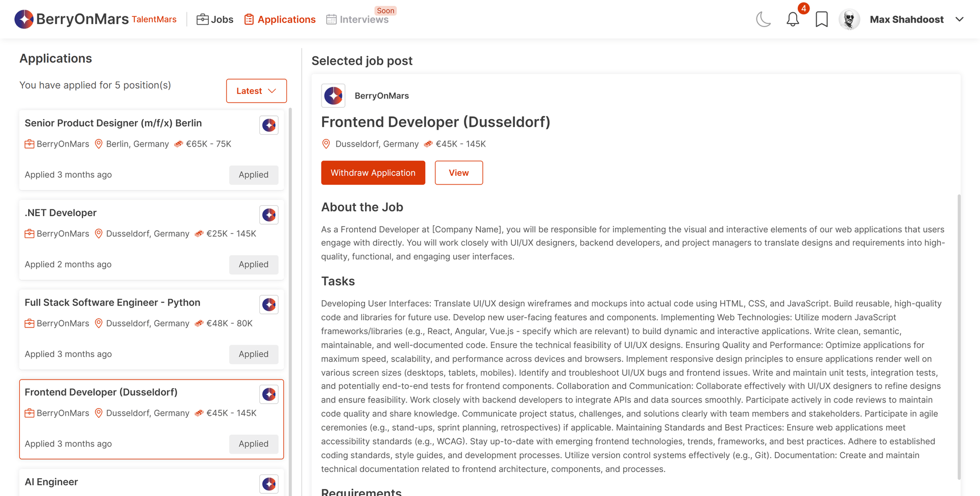This screenshot has width=980, height=496.
Task: Click the Interviews calendar icon
Action: coord(331,19)
